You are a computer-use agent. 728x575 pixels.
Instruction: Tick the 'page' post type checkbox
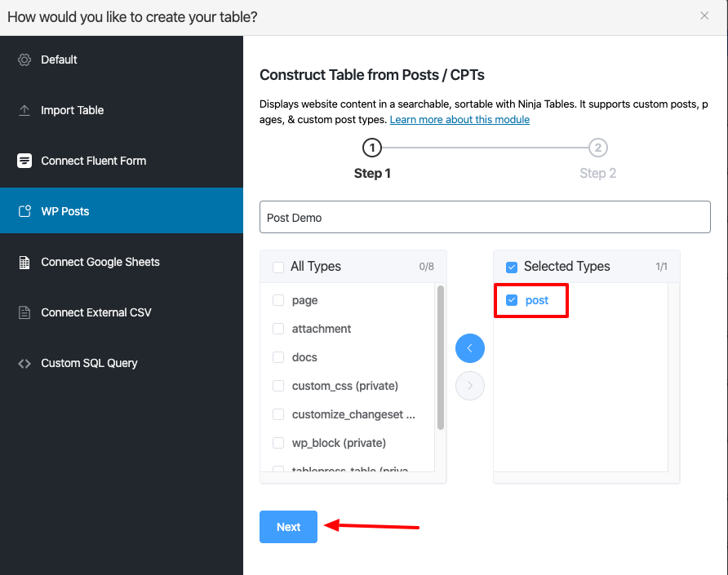(278, 300)
